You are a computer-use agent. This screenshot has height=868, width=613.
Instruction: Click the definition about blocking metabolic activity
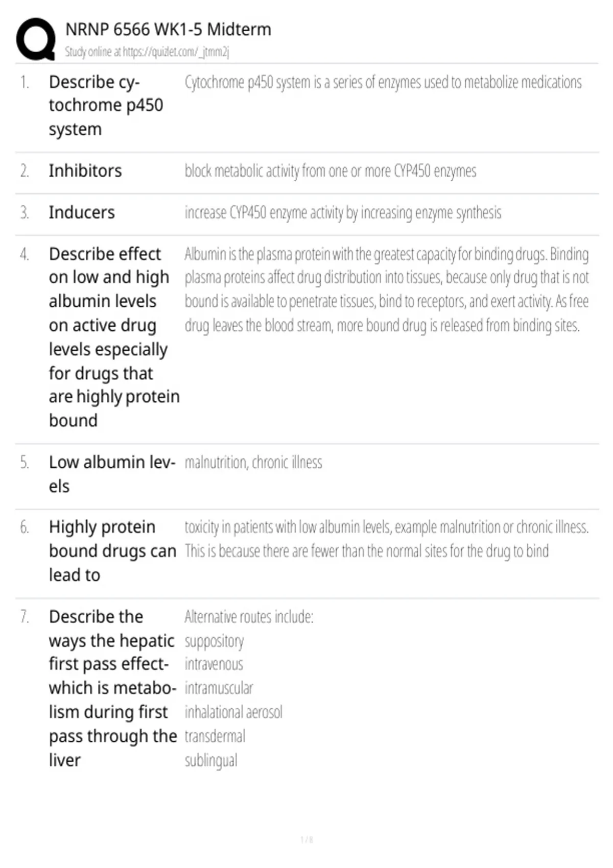click(x=331, y=171)
